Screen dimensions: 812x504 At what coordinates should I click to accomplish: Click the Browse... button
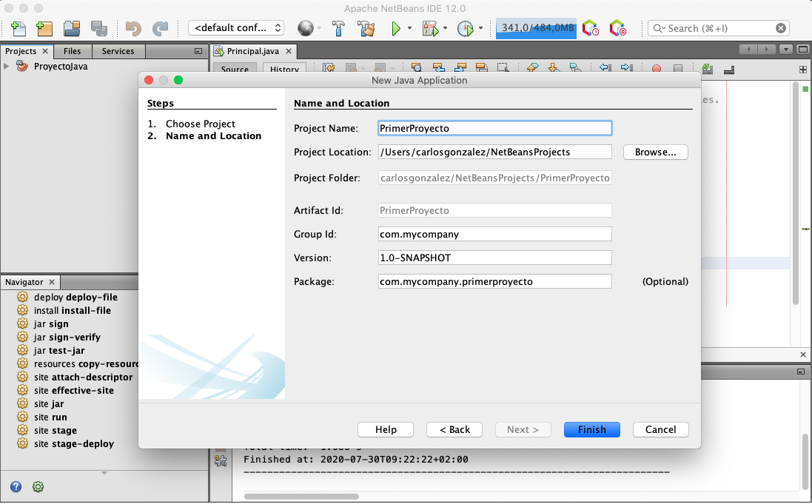(x=655, y=152)
